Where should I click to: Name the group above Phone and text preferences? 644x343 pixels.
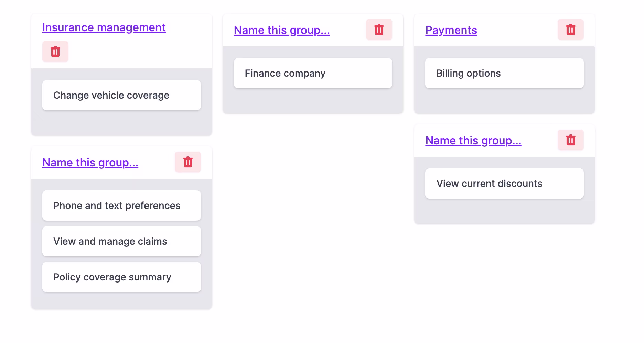pos(90,163)
